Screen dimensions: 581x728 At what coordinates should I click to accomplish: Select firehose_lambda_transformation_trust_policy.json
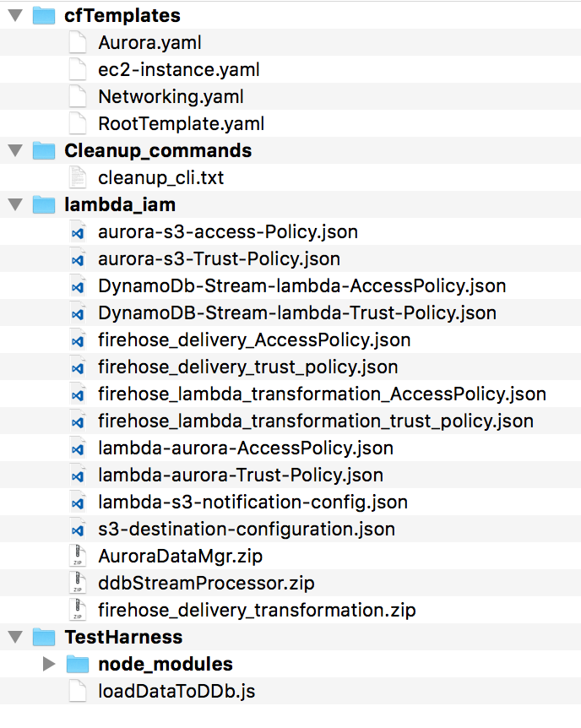[x=290, y=421]
